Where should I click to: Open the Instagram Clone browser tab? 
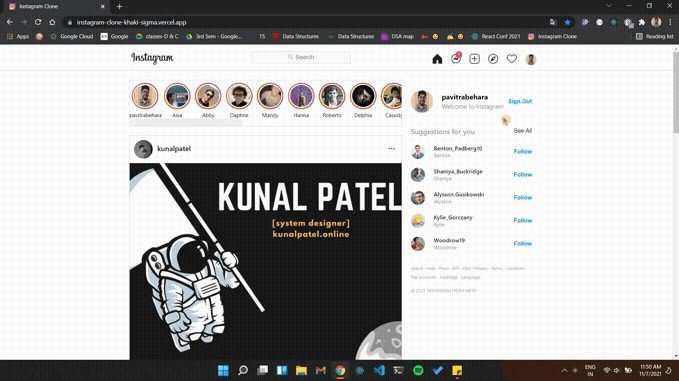56,6
